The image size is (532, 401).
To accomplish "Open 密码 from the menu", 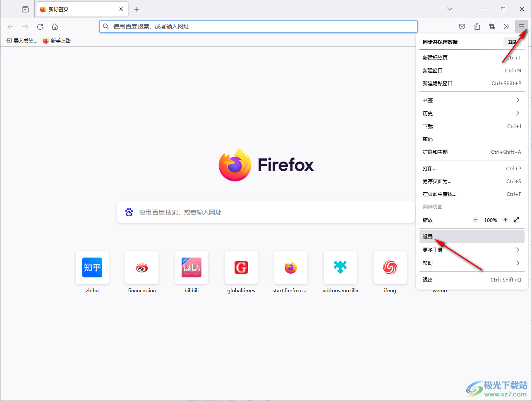I will pyautogui.click(x=472, y=139).
